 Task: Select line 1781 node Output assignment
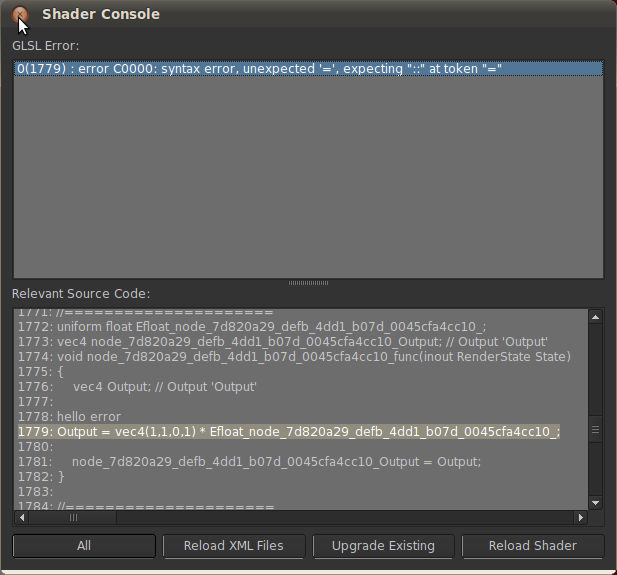point(249,462)
